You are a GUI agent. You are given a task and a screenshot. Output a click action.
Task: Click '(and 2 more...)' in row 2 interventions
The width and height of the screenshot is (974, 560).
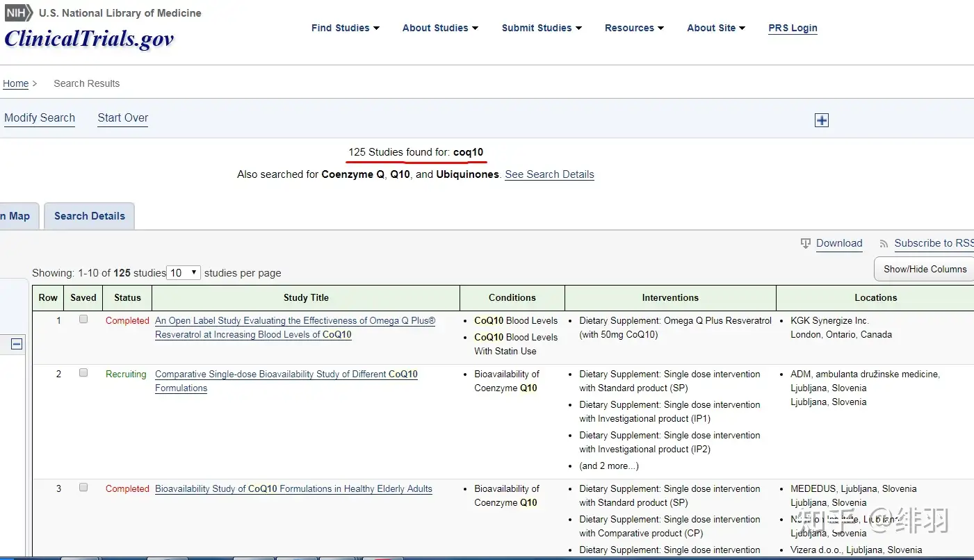[x=609, y=466]
